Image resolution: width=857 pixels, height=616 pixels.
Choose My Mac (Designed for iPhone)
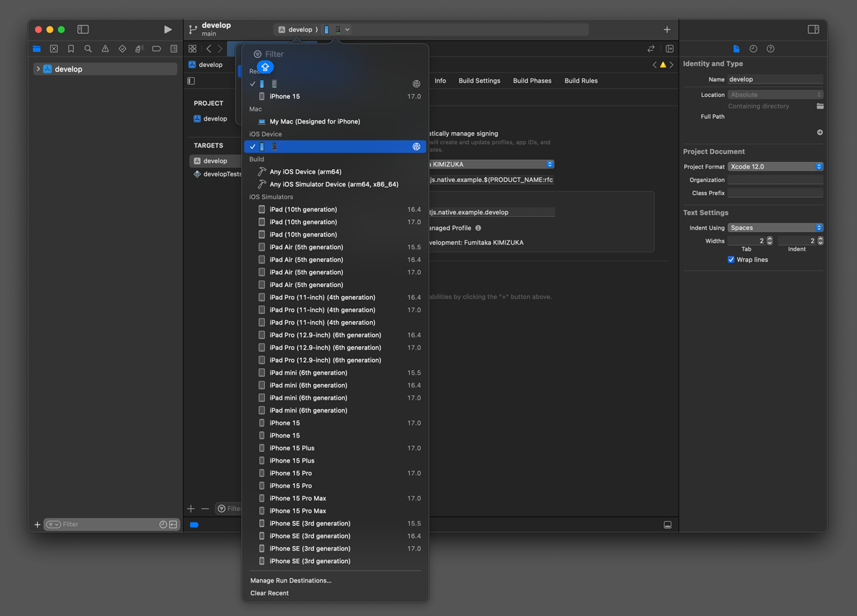click(335, 121)
